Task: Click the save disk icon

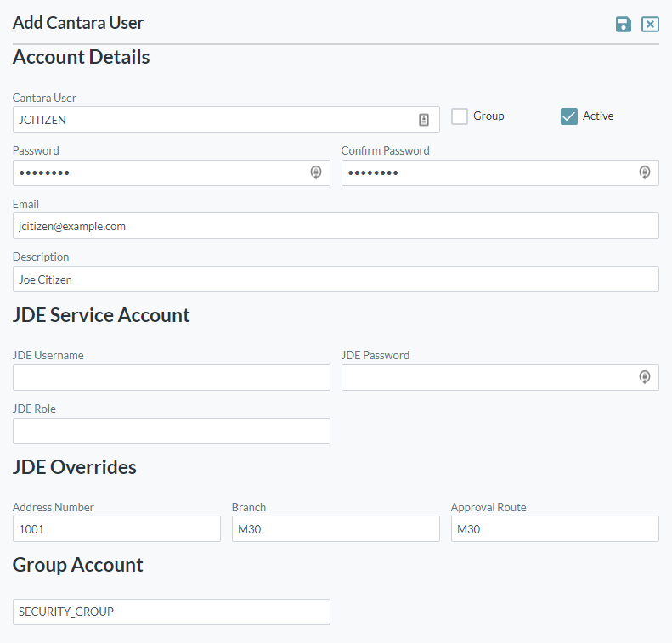Action: (624, 24)
